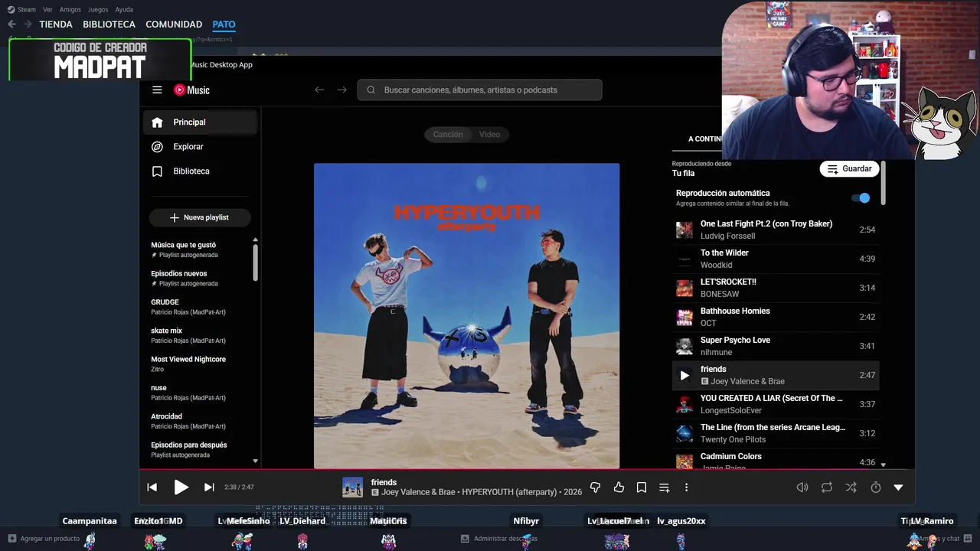Play Bathhouse Homies from queue
Viewport: 980px width, 551px height.
pyautogui.click(x=776, y=317)
